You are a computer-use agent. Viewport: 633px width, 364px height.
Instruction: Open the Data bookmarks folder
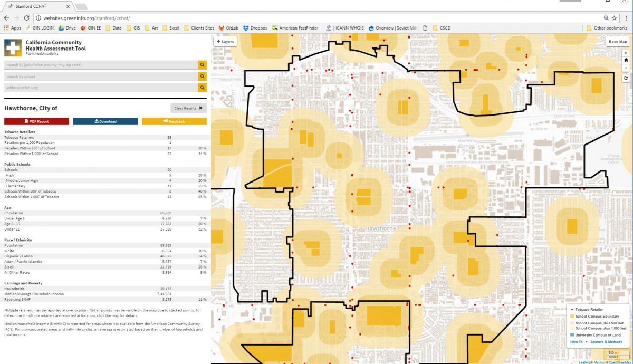[x=113, y=28]
